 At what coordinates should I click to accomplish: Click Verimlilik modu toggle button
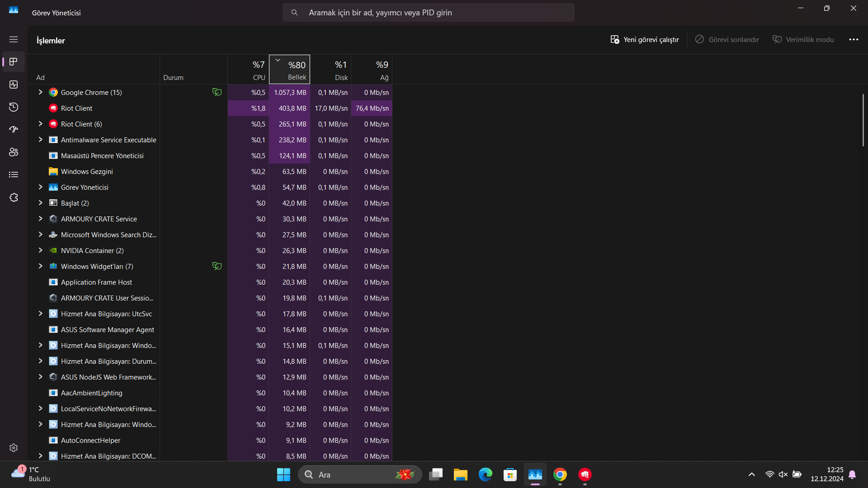[803, 40]
